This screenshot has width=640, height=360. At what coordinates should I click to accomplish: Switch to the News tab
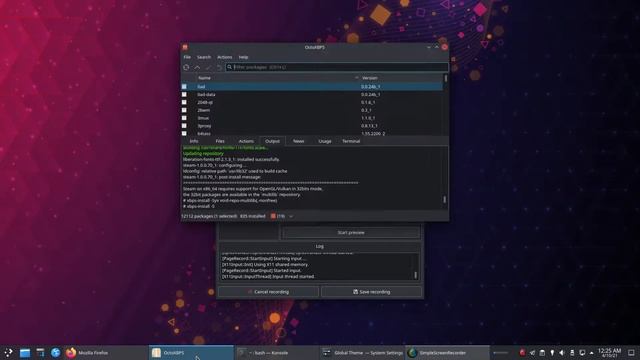pos(298,141)
